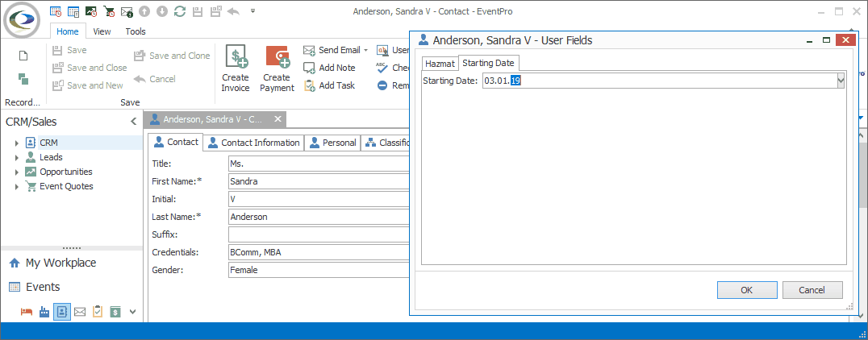Click the quick access save-and-close icon
This screenshot has width=868, height=340.
click(x=215, y=11)
